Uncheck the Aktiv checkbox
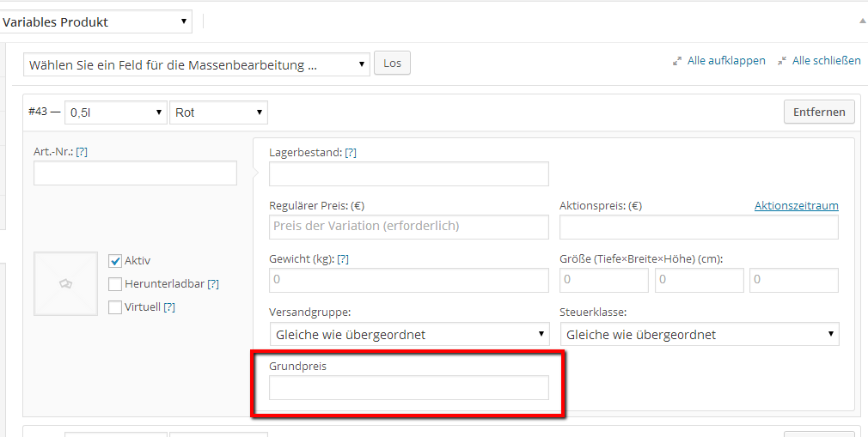The image size is (868, 437). coord(115,261)
